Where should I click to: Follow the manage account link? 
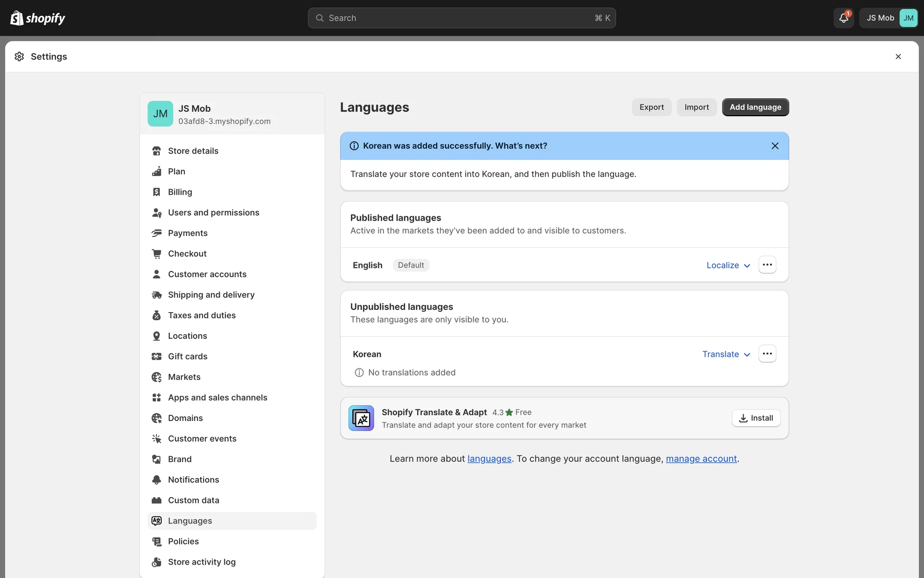[x=701, y=459]
